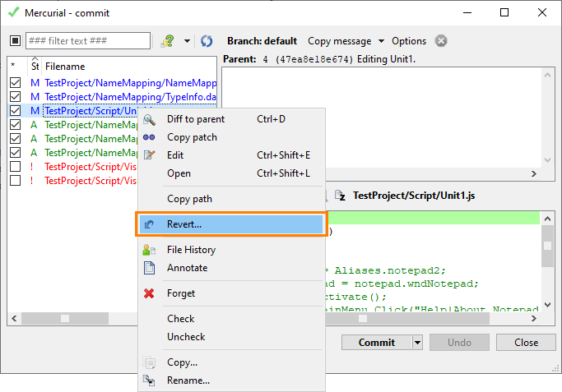Open the status filter dropdown arrow
This screenshot has width=562, height=392.
tap(187, 41)
